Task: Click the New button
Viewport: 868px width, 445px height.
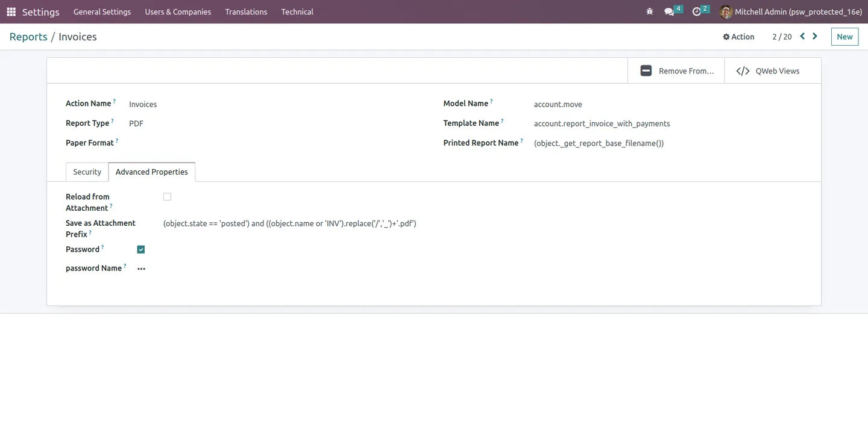Action: pos(844,37)
